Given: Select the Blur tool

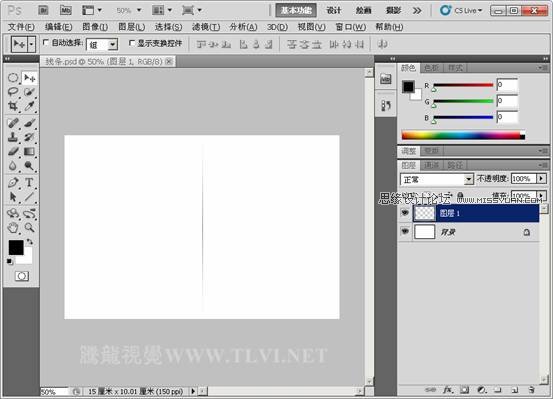Looking at the screenshot, I should tap(13, 165).
